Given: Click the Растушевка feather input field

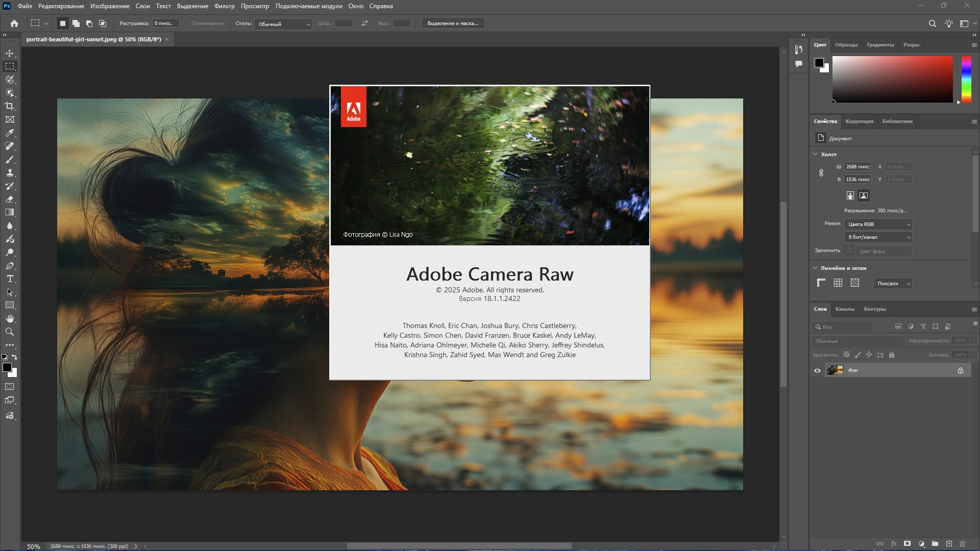Looking at the screenshot, I should click(x=165, y=23).
